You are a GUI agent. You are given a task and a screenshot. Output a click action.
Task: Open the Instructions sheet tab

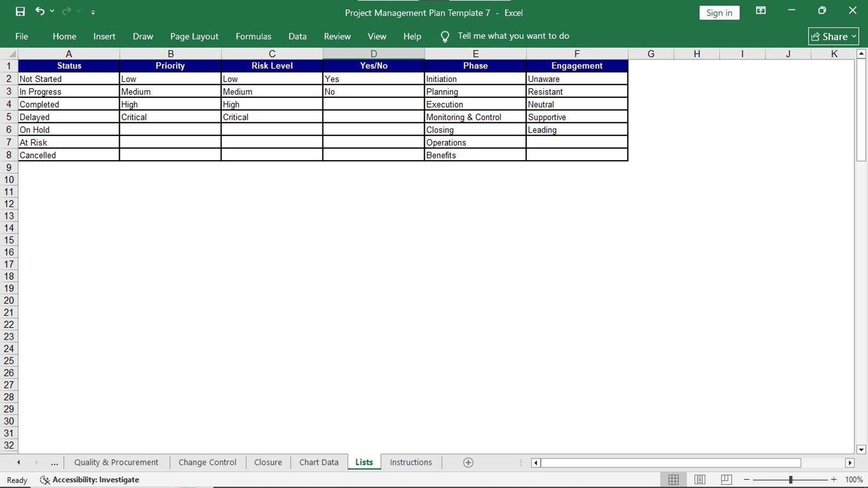tap(411, 462)
